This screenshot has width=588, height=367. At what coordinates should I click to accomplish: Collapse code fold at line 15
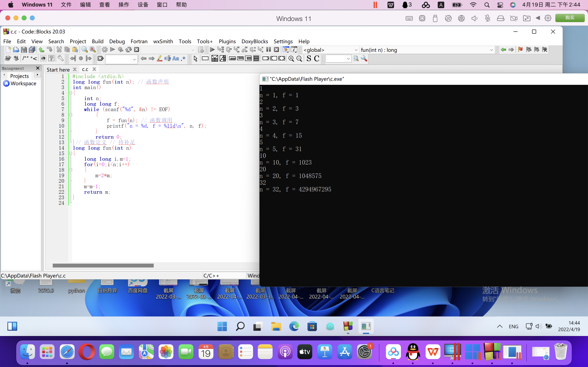point(71,153)
